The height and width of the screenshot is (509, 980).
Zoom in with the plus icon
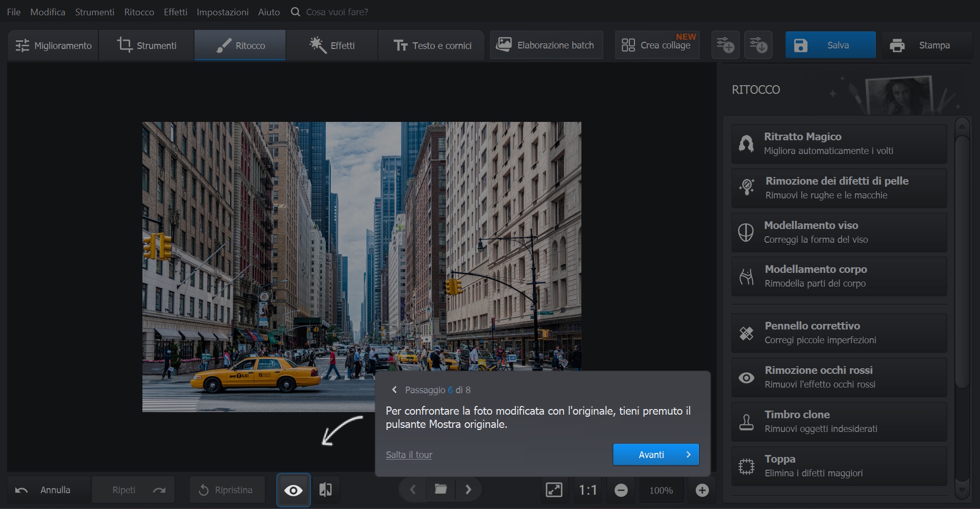702,490
